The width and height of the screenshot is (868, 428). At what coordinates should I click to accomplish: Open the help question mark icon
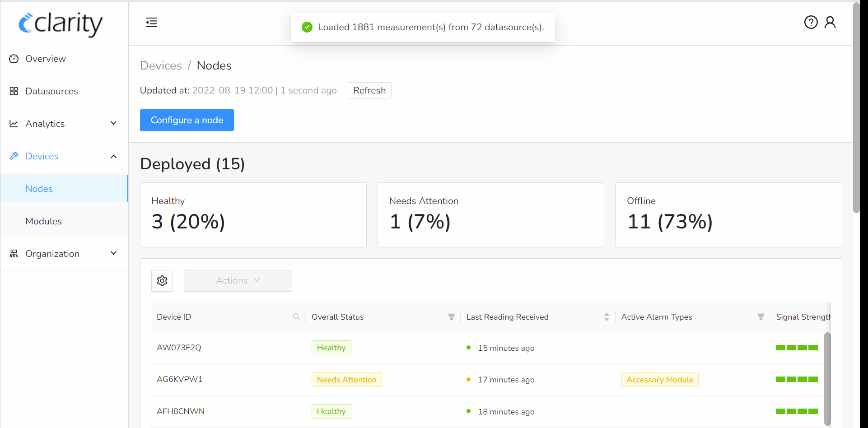pyautogui.click(x=811, y=22)
